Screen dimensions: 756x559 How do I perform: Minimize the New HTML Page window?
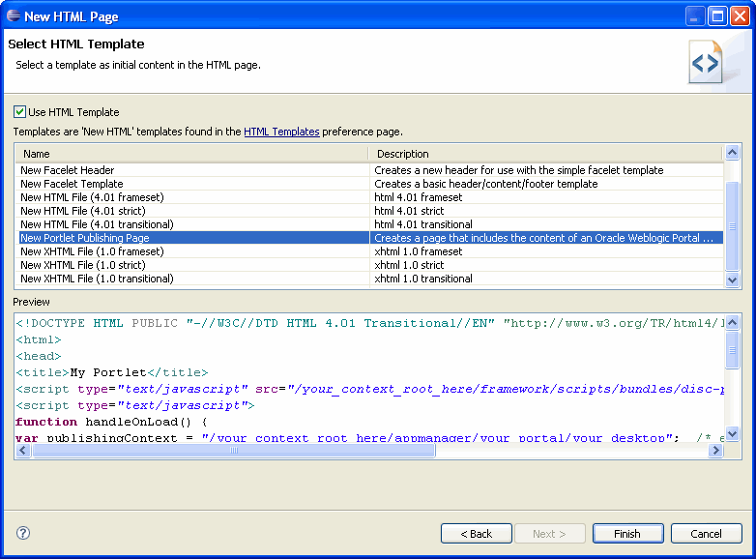point(694,16)
